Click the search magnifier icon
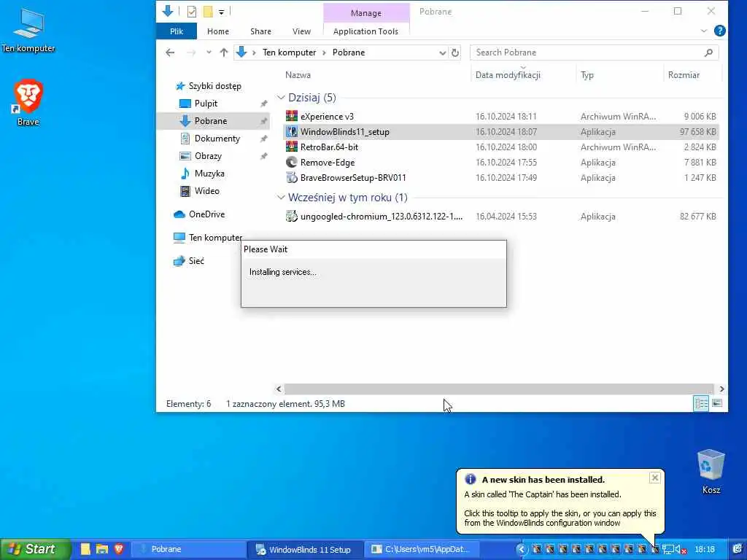Screen dimensions: 747x560 [709, 52]
